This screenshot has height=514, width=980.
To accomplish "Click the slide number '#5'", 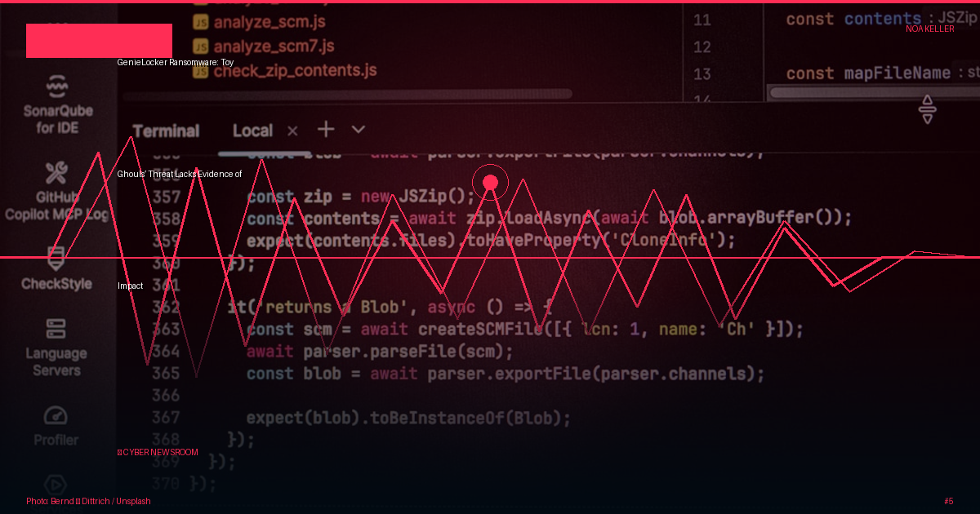I will point(948,501).
